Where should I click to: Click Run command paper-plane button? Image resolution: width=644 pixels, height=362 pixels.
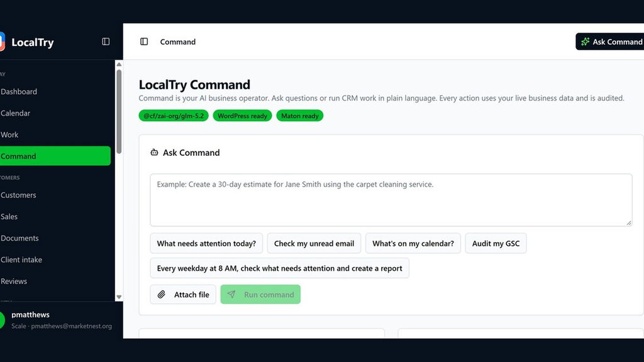260,294
